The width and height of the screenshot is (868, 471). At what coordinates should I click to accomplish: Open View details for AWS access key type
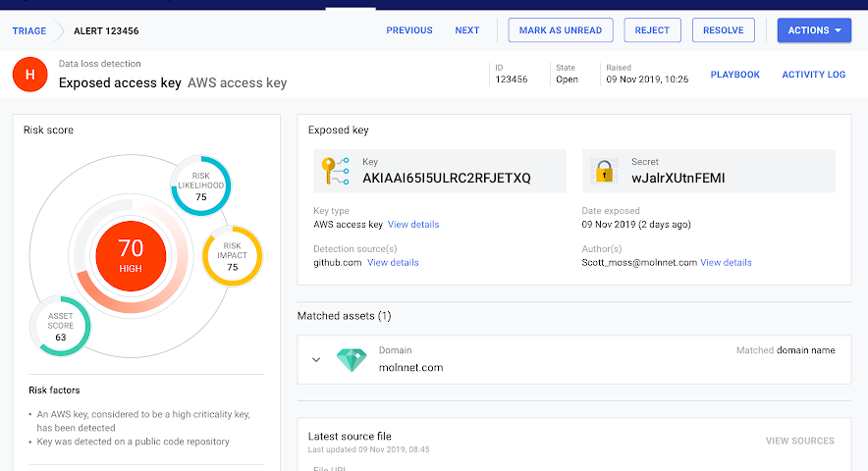point(413,224)
